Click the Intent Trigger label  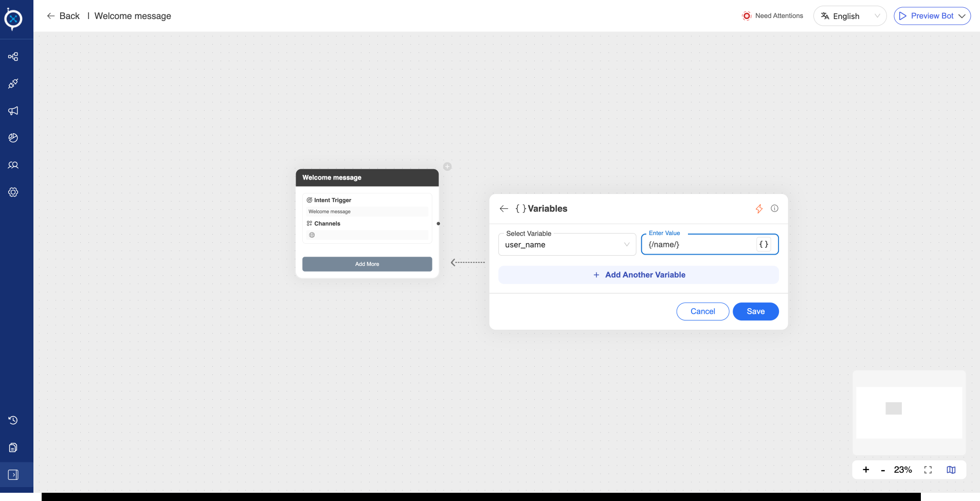[x=333, y=200]
